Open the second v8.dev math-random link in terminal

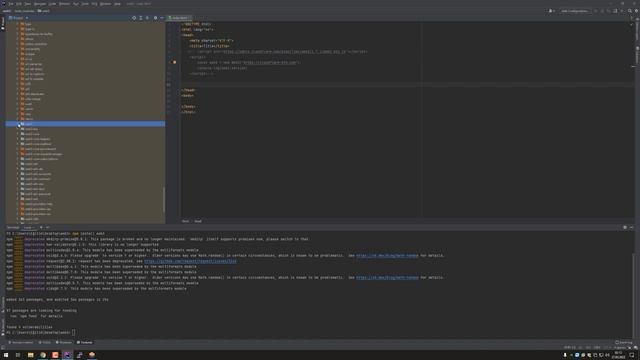pyautogui.click(x=387, y=278)
